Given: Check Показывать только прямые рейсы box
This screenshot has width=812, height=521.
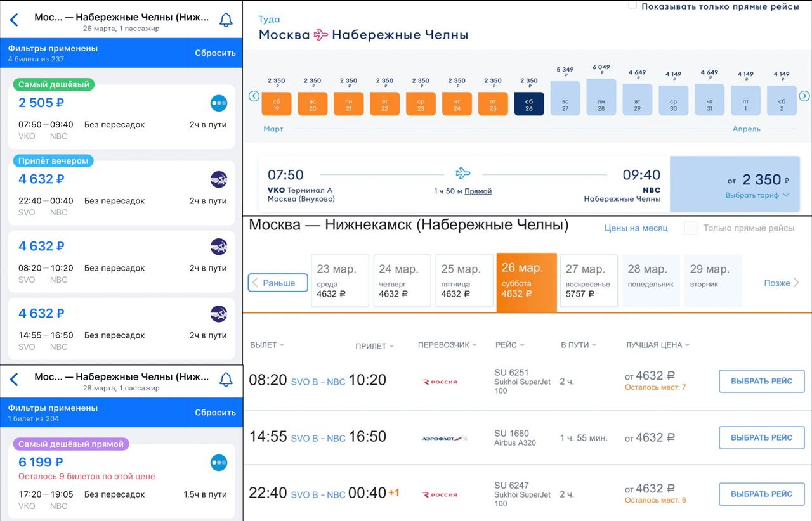Looking at the screenshot, I should click(x=632, y=5).
